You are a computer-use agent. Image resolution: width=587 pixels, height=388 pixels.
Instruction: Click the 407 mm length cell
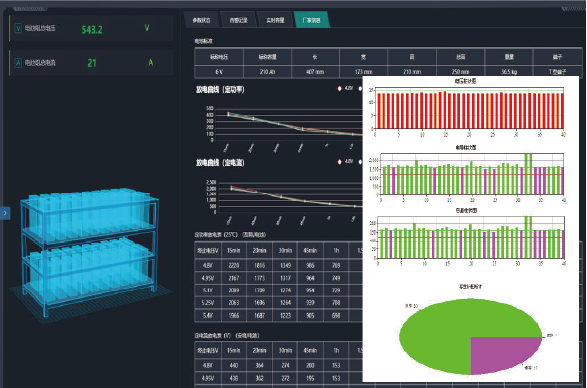point(315,72)
